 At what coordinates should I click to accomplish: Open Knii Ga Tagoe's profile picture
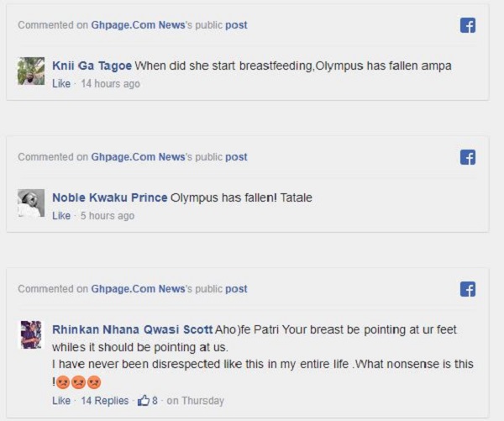click(31, 71)
